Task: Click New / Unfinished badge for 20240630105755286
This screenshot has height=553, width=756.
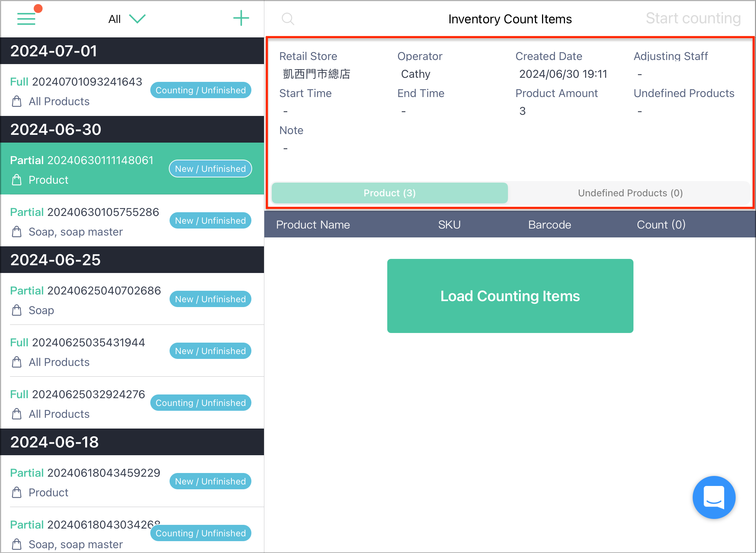Action: click(210, 220)
